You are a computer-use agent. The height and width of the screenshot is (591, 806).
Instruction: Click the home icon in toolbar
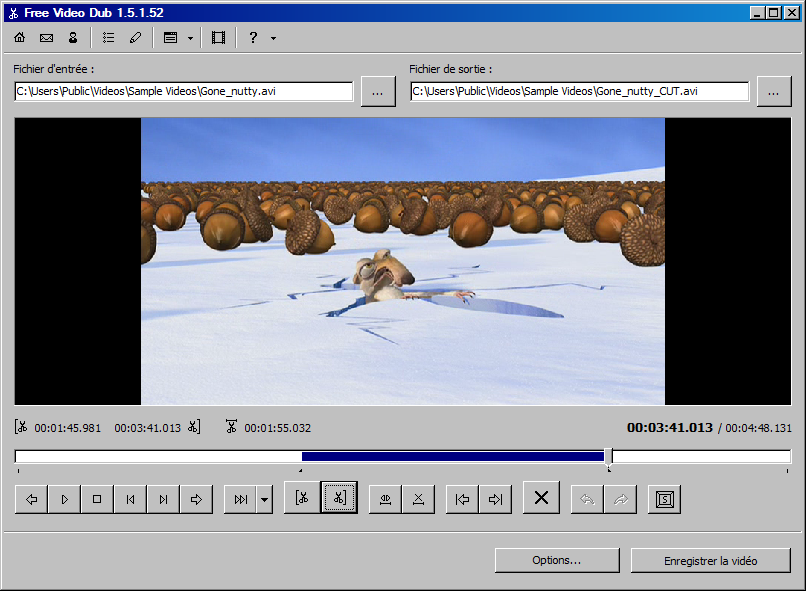point(20,38)
